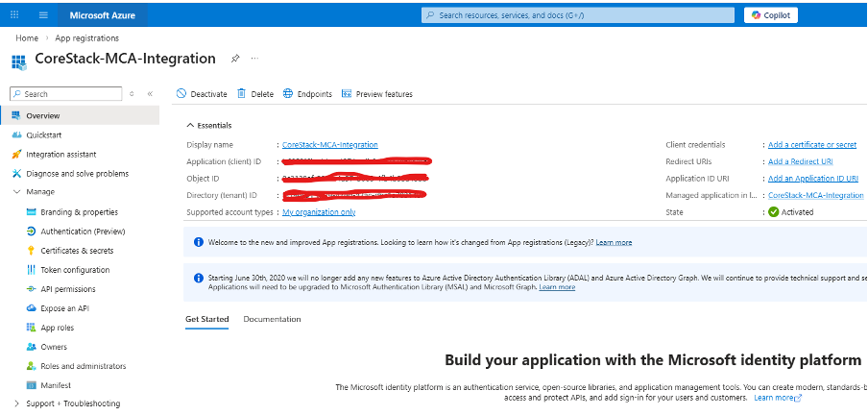Click the Token configuration bars icon
Image resolution: width=868 pixels, height=415 pixels.
click(x=31, y=270)
